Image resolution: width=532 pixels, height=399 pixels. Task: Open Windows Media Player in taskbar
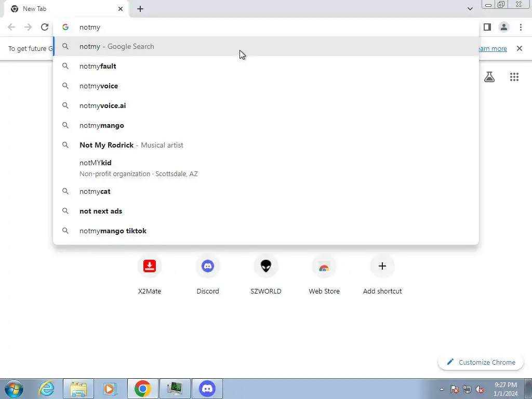(110, 389)
